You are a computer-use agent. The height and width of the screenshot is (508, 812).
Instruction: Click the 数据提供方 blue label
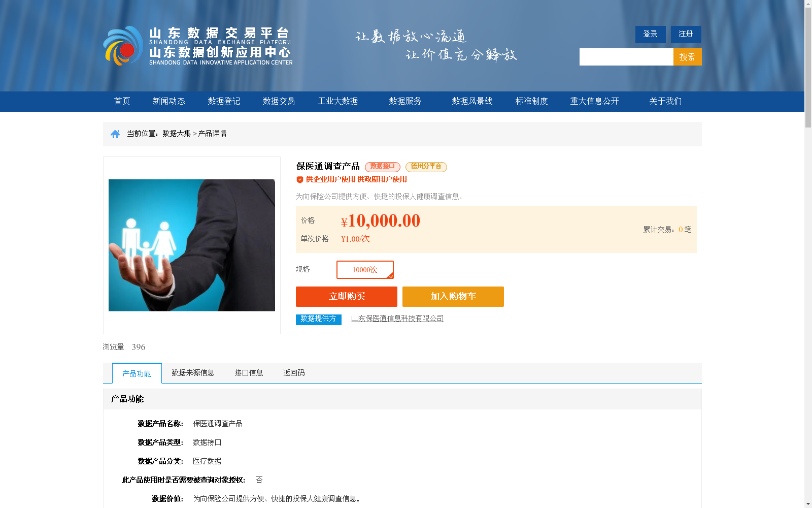click(x=319, y=319)
